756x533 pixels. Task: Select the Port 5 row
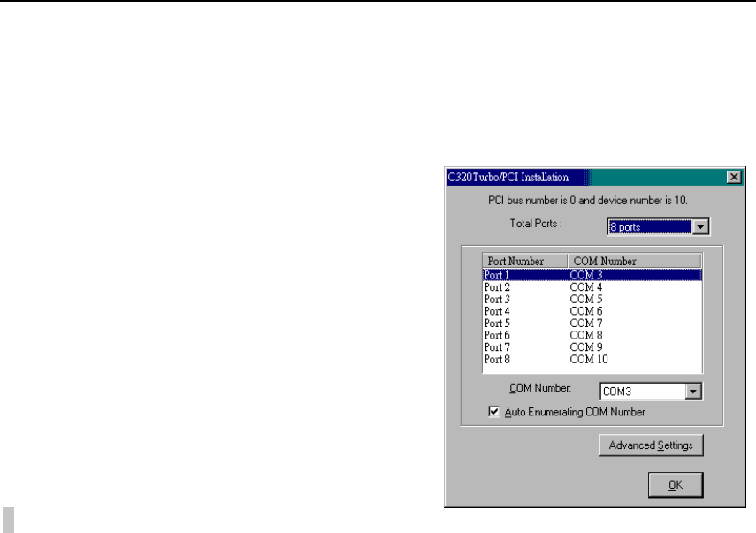[592, 324]
